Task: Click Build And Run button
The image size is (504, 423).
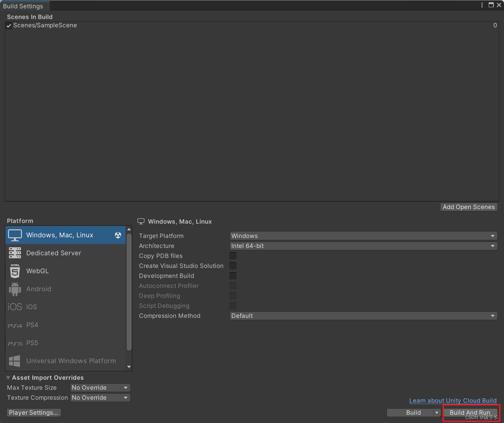Action: click(x=470, y=413)
